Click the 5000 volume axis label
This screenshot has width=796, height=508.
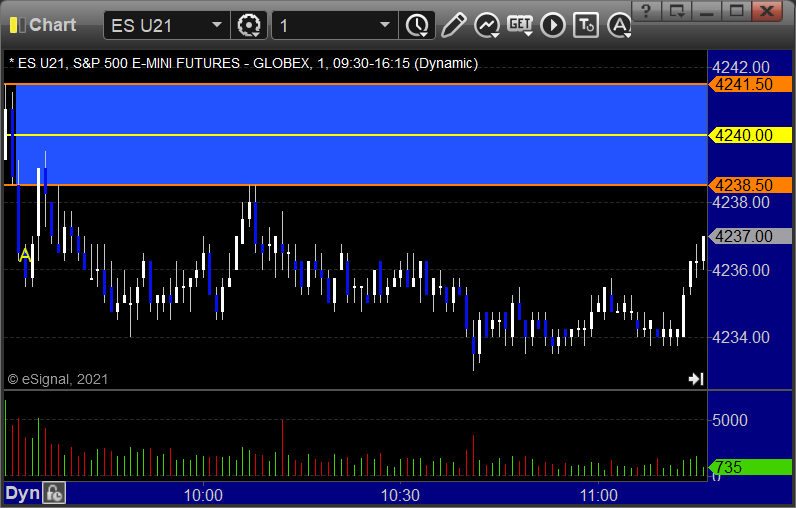[729, 420]
